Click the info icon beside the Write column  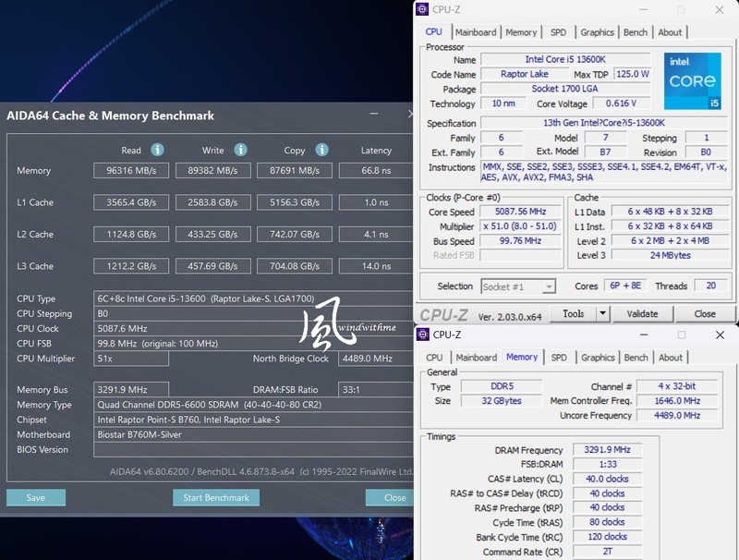[240, 149]
